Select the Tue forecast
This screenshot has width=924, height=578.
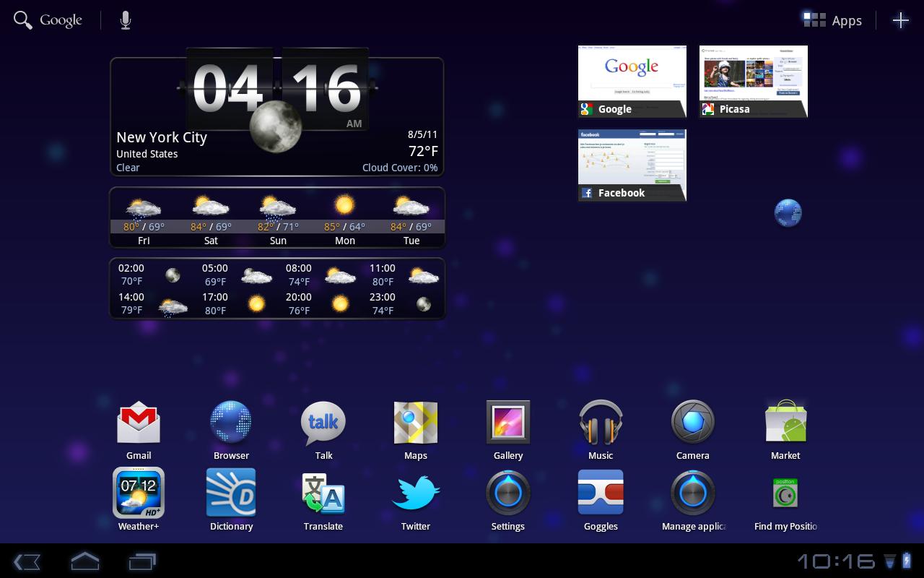pos(411,220)
